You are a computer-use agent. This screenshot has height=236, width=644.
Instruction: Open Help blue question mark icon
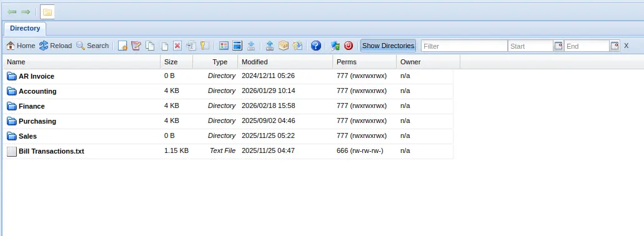pyautogui.click(x=316, y=46)
